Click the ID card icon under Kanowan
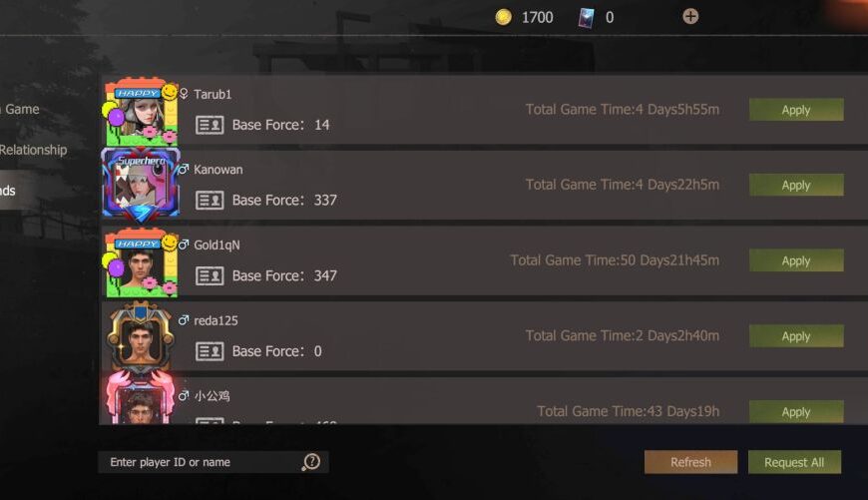 click(210, 200)
